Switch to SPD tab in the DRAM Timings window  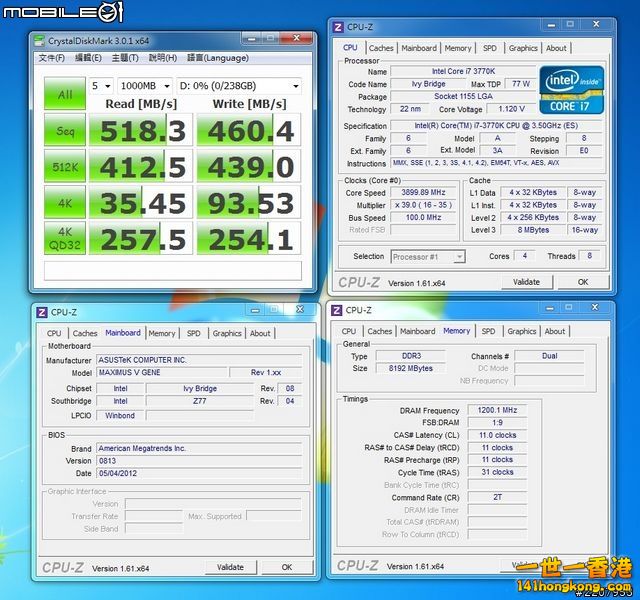487,331
